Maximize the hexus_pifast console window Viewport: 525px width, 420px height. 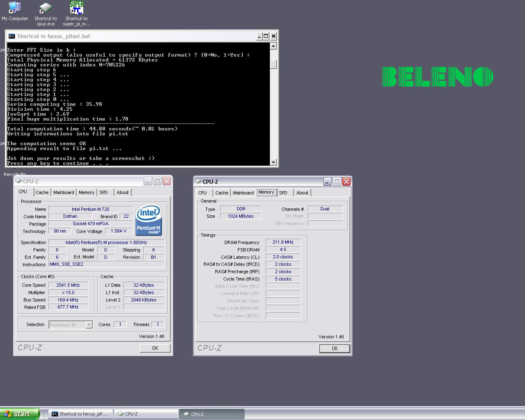266,36
